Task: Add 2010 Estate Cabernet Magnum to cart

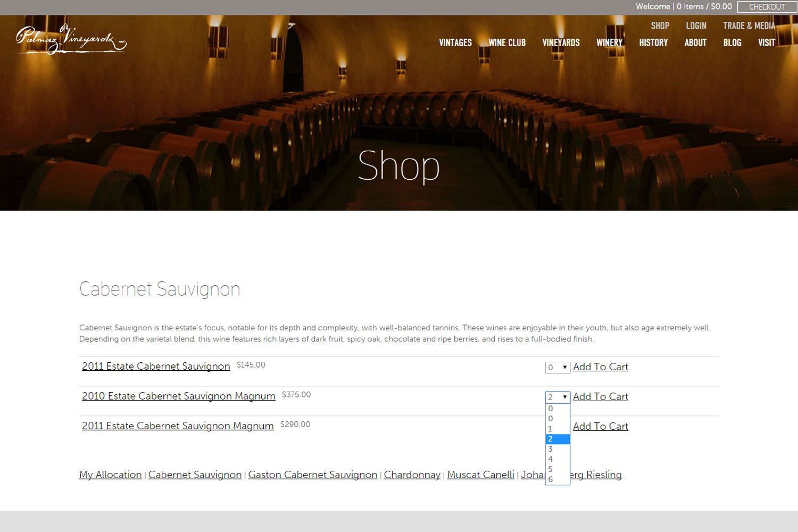Action: point(601,397)
